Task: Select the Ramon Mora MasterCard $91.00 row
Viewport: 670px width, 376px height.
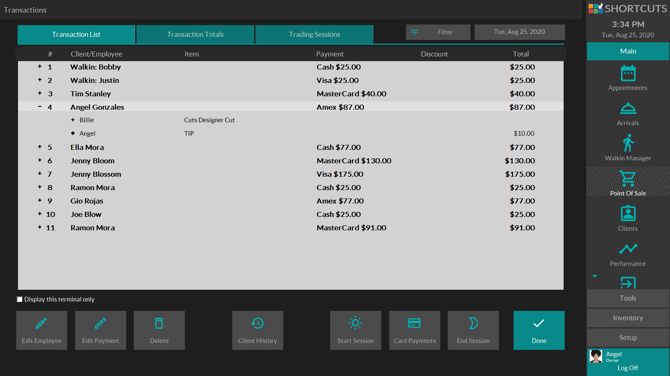Action: [x=291, y=228]
